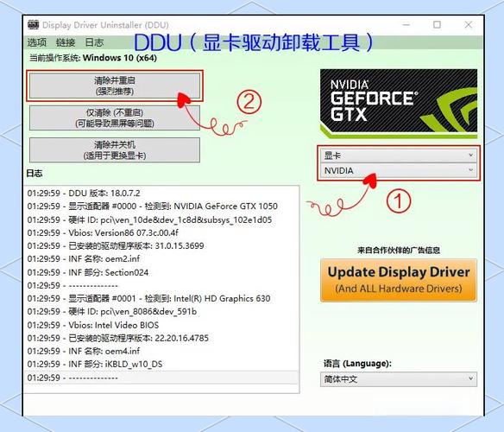Select the last dashed separator log row

tap(161, 378)
